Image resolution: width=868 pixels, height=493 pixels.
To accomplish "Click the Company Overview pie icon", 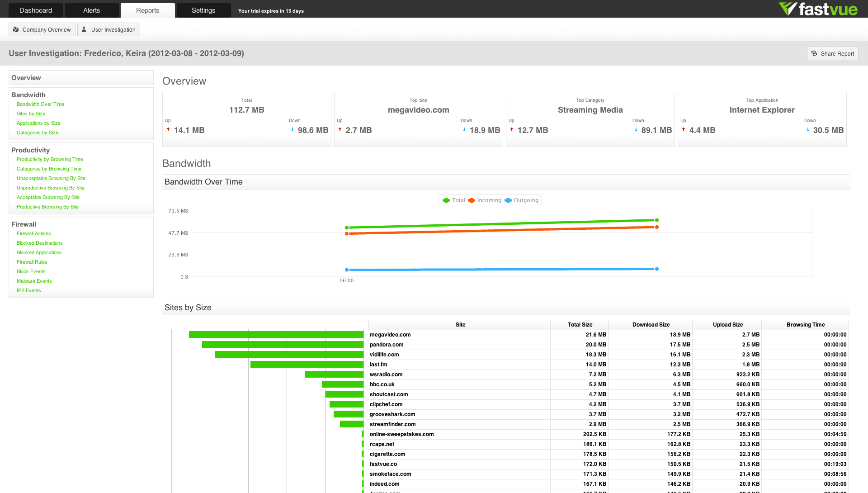I will pos(16,29).
